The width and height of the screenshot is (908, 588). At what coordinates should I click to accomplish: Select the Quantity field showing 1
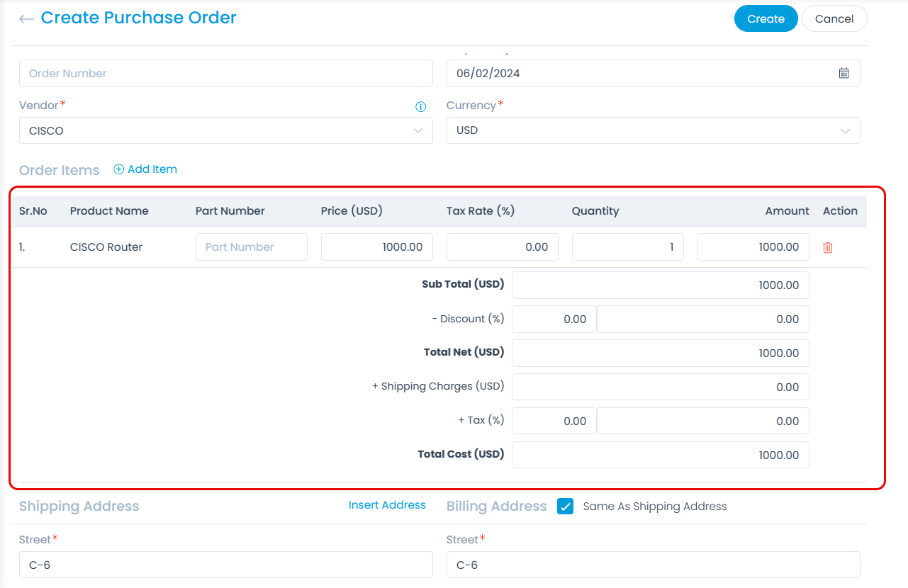coord(627,247)
